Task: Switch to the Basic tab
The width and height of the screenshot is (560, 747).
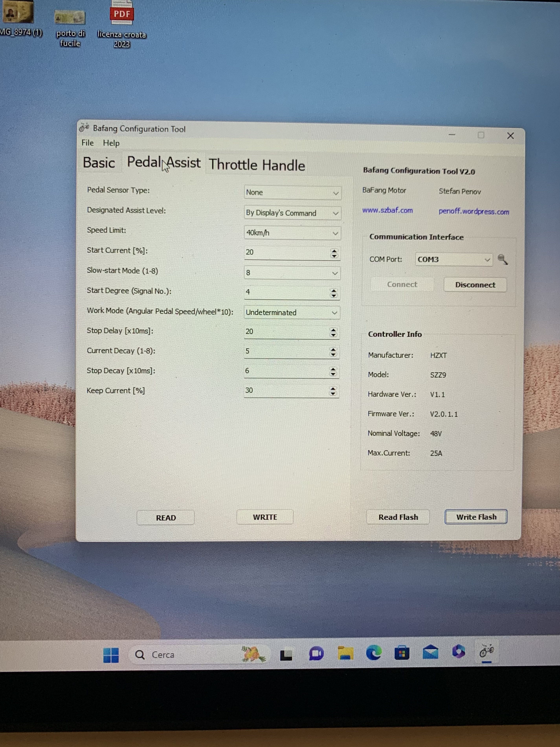Action: (x=99, y=163)
